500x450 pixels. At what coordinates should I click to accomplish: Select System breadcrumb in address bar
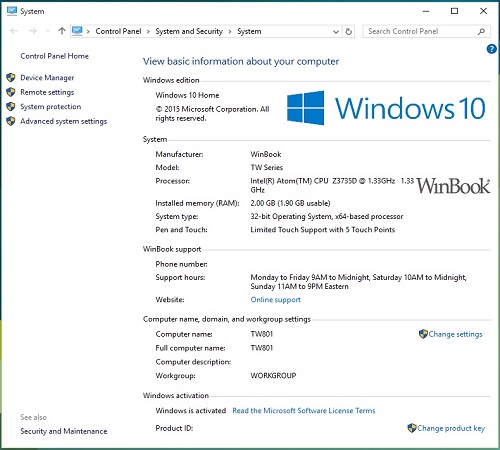click(249, 31)
